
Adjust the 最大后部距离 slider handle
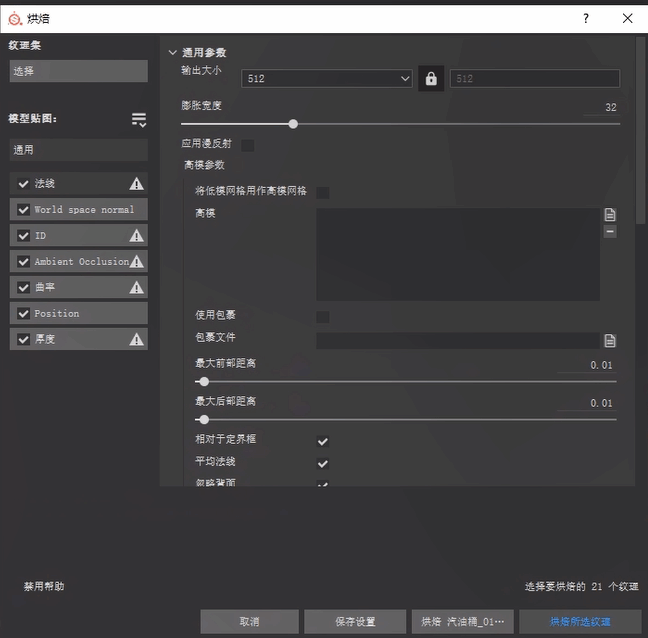204,420
